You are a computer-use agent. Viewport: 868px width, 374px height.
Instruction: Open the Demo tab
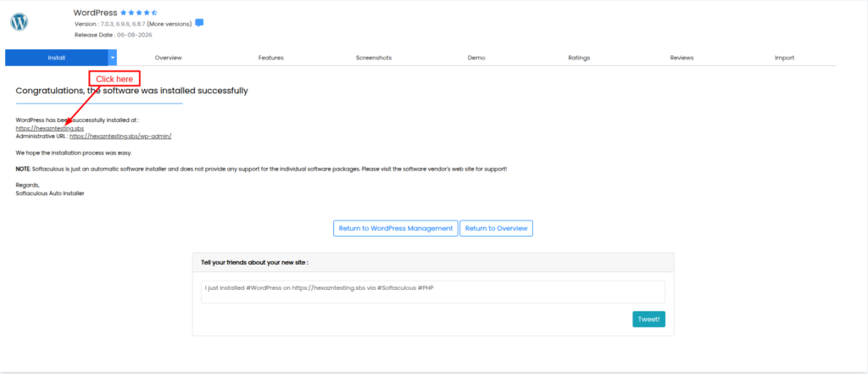476,58
